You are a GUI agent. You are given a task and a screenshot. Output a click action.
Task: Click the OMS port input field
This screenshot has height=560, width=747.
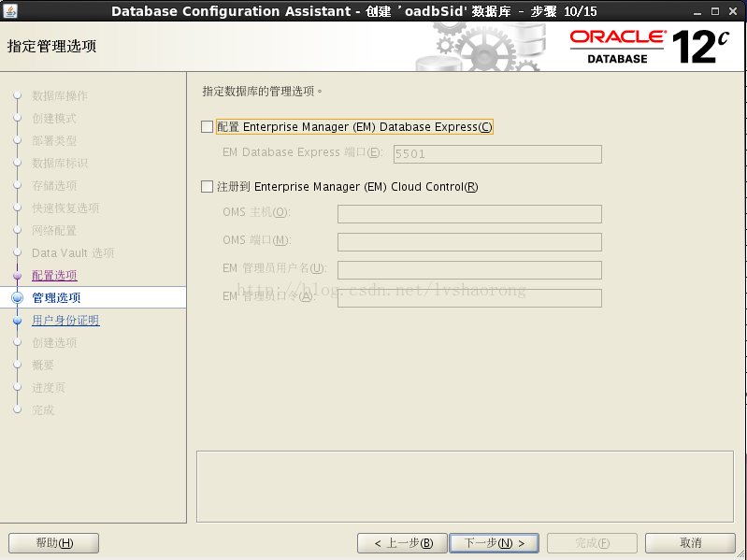[469, 242]
